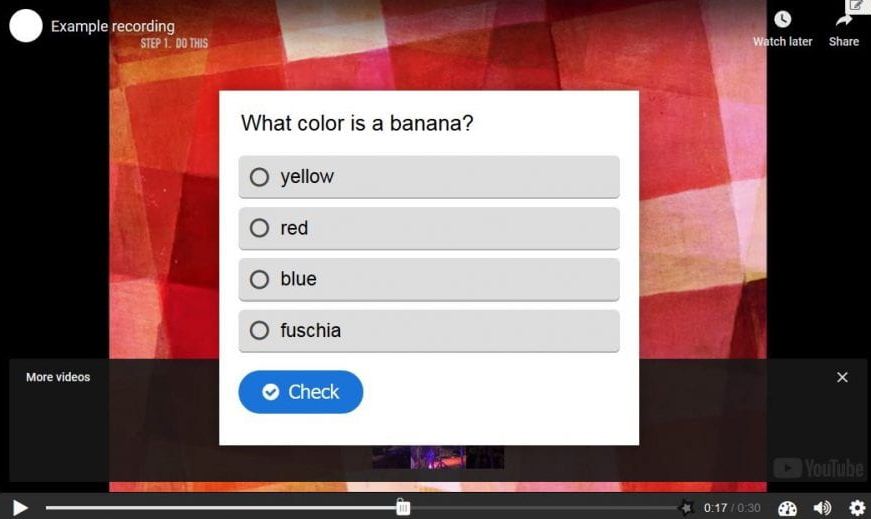This screenshot has width=871, height=519.
Task: Click the white channel avatar circle
Action: 26,26
